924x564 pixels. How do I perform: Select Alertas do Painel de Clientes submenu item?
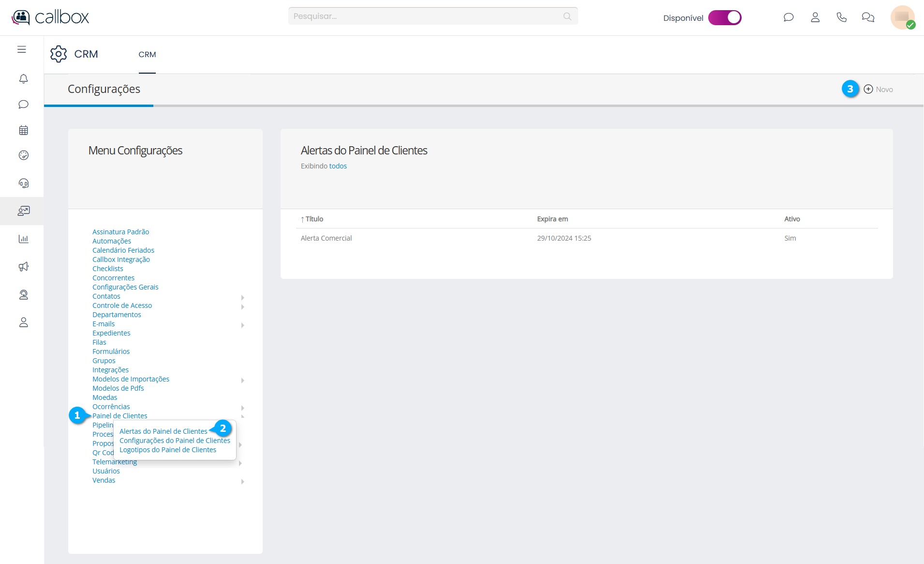point(163,431)
